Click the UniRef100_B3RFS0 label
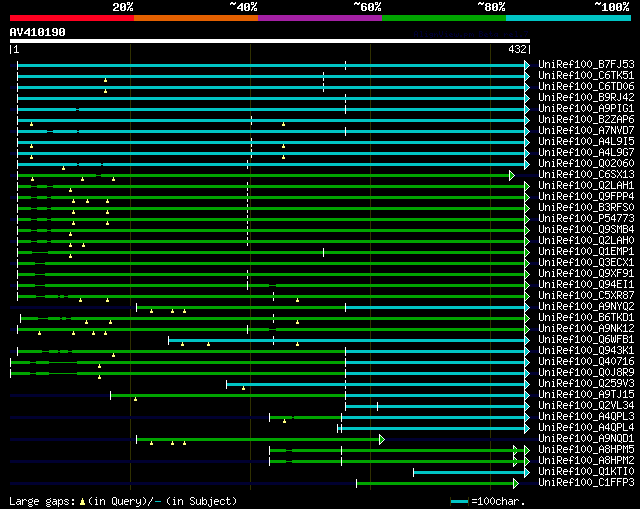This screenshot has height=509, width=640. pyautogui.click(x=586, y=208)
